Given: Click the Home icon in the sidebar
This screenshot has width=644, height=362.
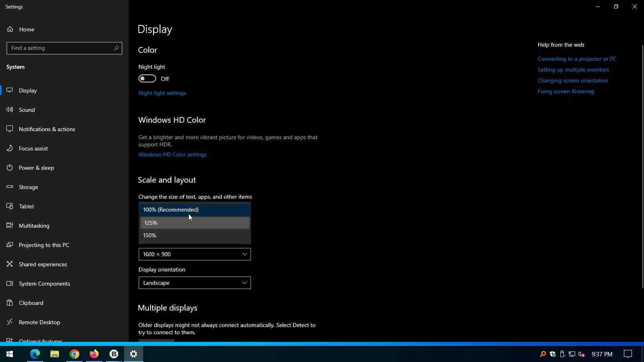Looking at the screenshot, I should [x=10, y=29].
